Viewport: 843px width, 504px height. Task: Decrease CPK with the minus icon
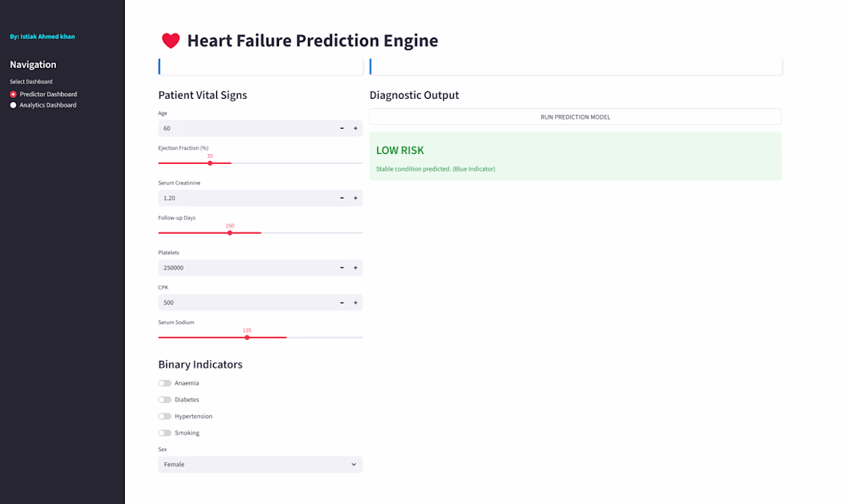[342, 303]
